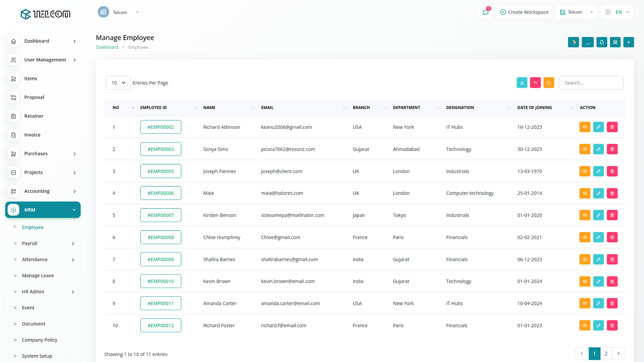Open the chat messages notification icon
Screen dimensions: 644x362
485,12
